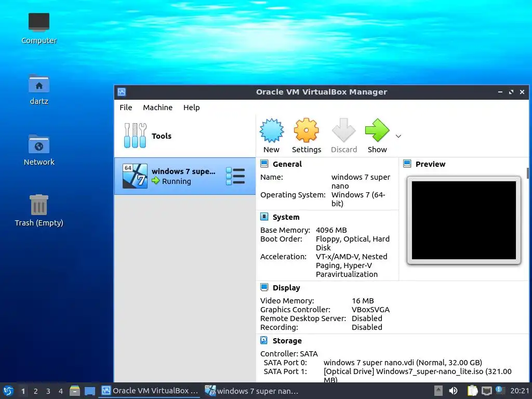
Task: Click the Recording Disabled value
Action: pos(367,327)
